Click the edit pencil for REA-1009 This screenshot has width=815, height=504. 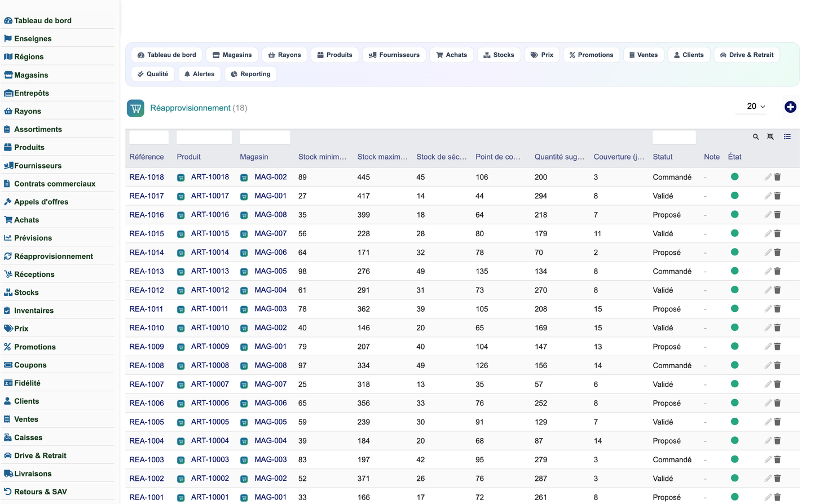(x=768, y=347)
